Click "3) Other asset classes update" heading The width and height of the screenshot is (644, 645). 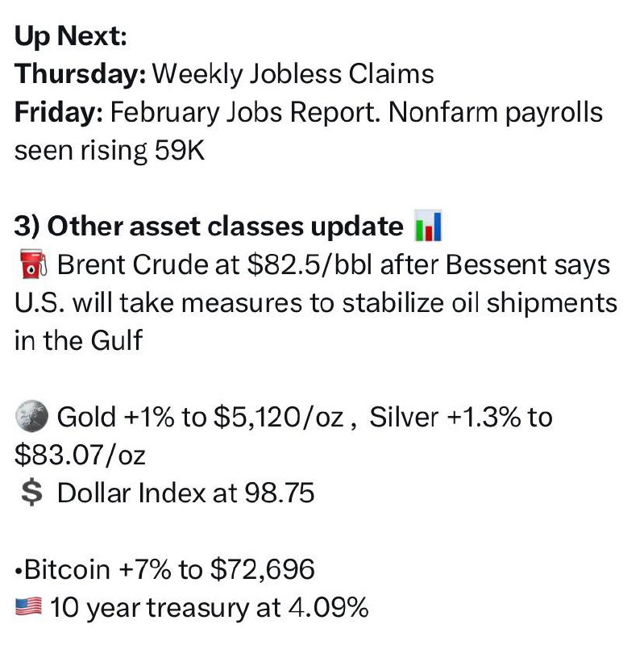tap(209, 227)
